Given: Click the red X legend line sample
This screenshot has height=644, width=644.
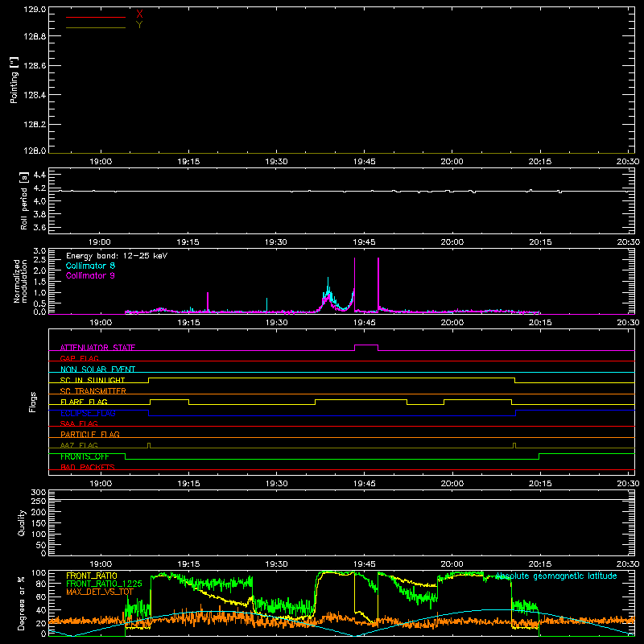Looking at the screenshot, I should 96,17.
